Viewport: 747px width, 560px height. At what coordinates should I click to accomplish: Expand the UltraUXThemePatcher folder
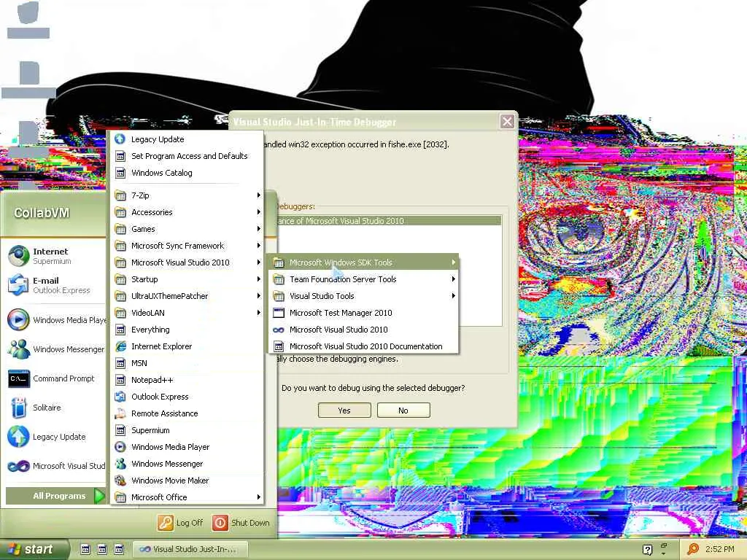tap(187, 296)
